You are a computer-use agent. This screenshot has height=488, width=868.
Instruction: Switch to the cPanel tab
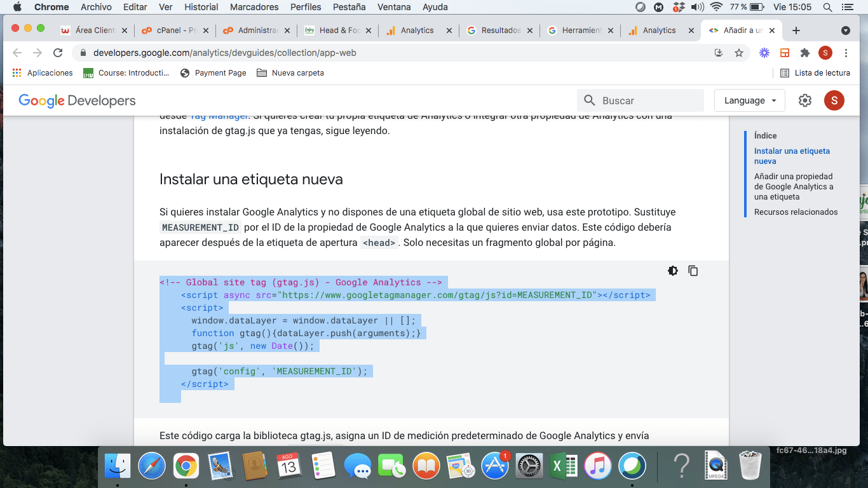175,30
